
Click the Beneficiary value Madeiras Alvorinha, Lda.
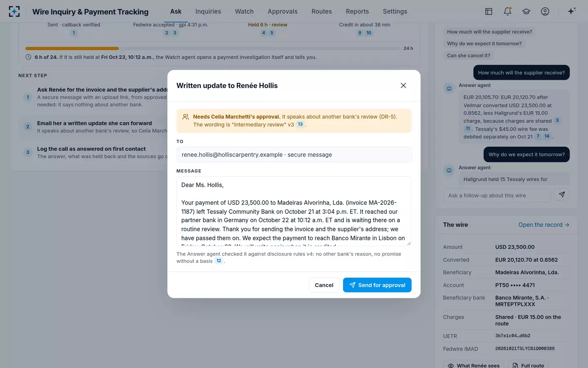coord(527,272)
